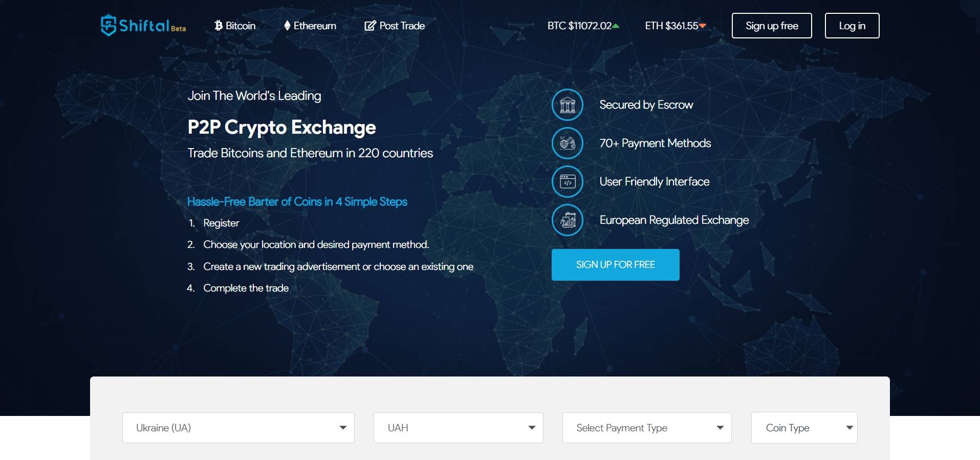Click the European Regulated Exchange text

click(x=674, y=220)
